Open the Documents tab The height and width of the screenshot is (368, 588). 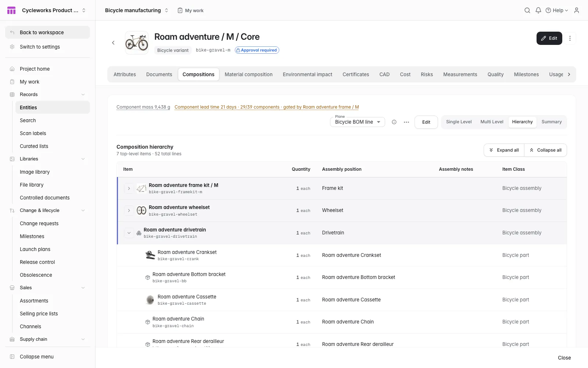[x=159, y=74]
